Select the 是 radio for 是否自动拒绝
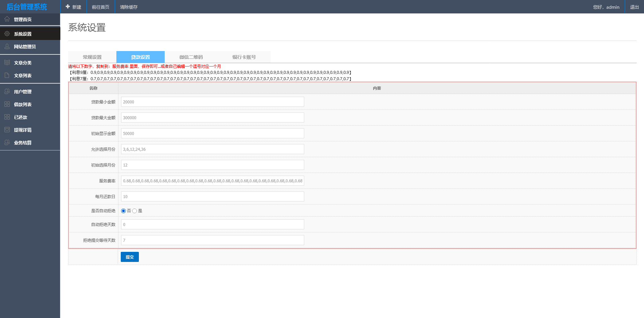 135,211
